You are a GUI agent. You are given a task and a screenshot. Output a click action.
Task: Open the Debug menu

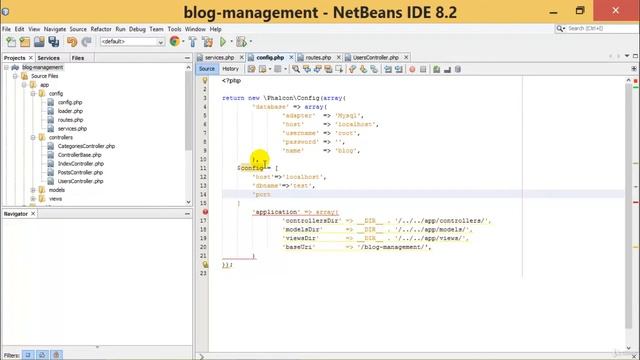pos(137,29)
